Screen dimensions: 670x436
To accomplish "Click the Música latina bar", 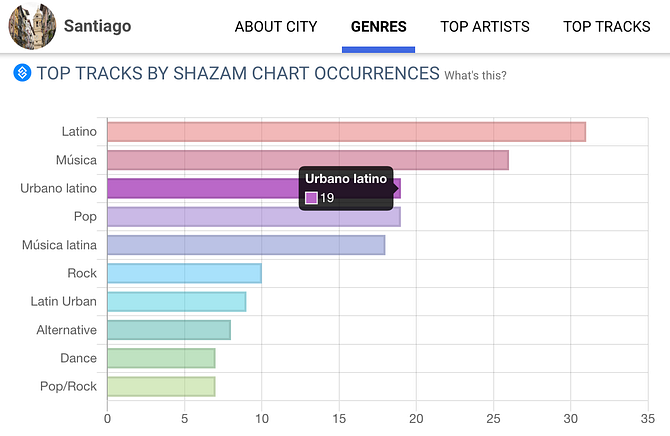I will coord(246,245).
